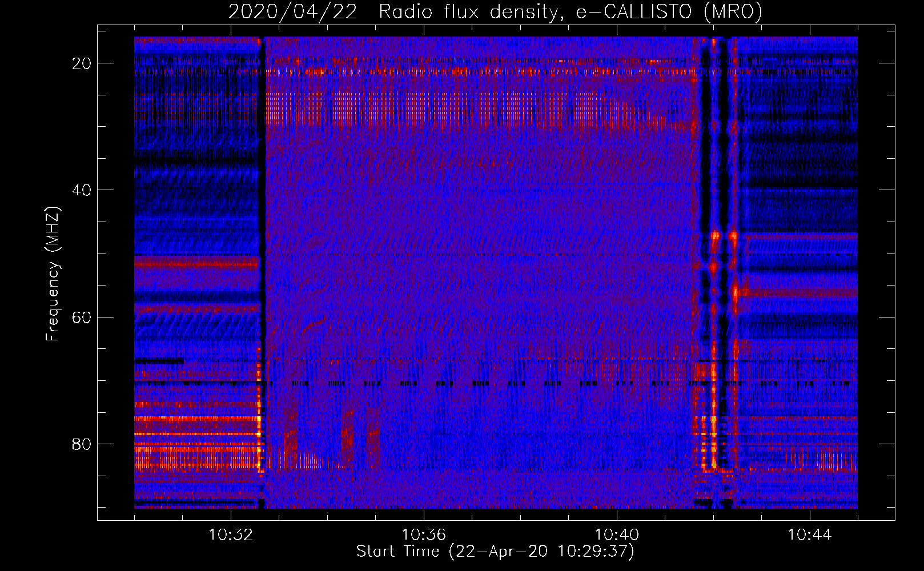Screen dimensions: 924x571
Task: Click the 20 frequency tick label
Action: [82, 63]
